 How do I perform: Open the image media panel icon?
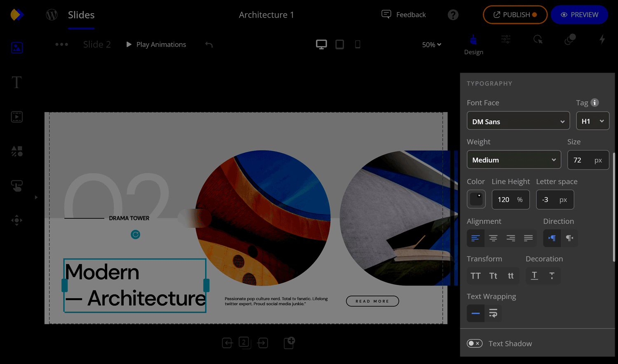17,48
